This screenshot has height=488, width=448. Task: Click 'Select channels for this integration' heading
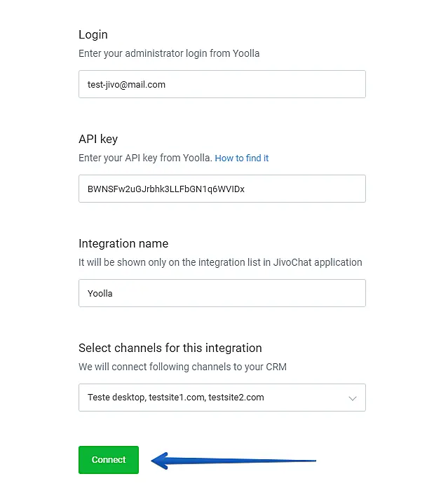[170, 348]
